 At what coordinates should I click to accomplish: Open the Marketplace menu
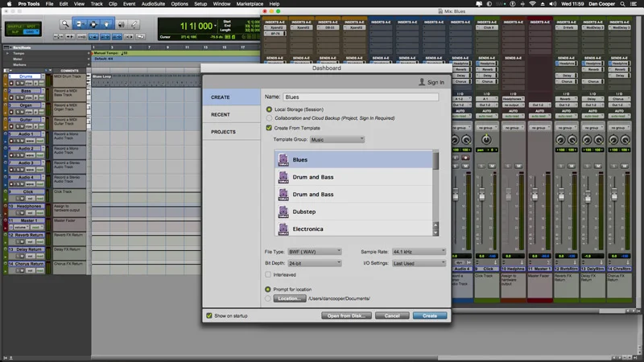tap(250, 4)
